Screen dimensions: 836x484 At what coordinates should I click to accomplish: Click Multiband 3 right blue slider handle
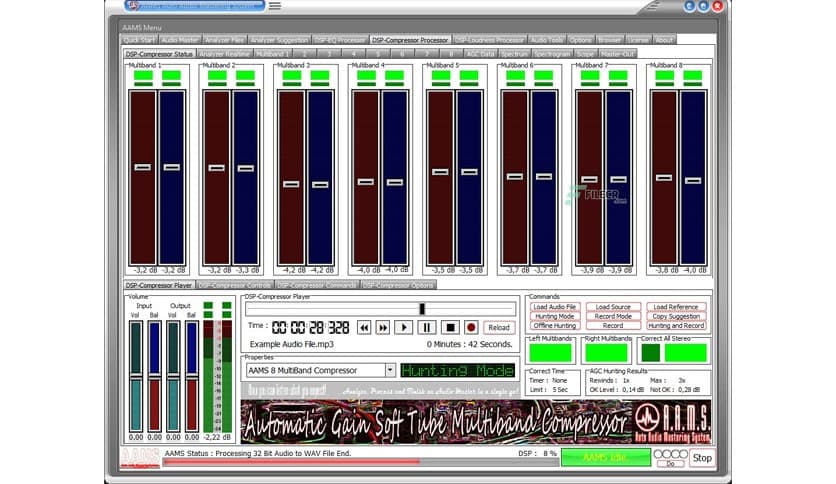pos(320,184)
